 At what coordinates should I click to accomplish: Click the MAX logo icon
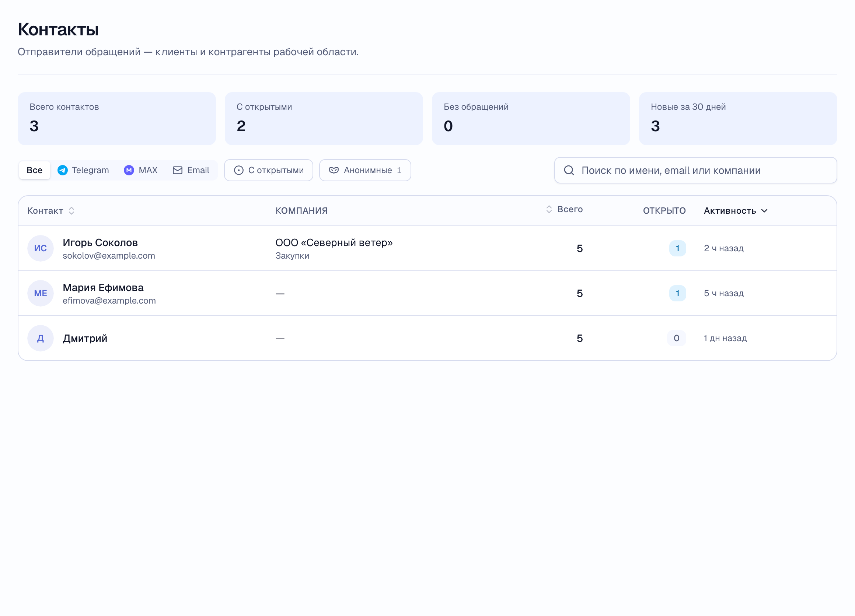129,170
